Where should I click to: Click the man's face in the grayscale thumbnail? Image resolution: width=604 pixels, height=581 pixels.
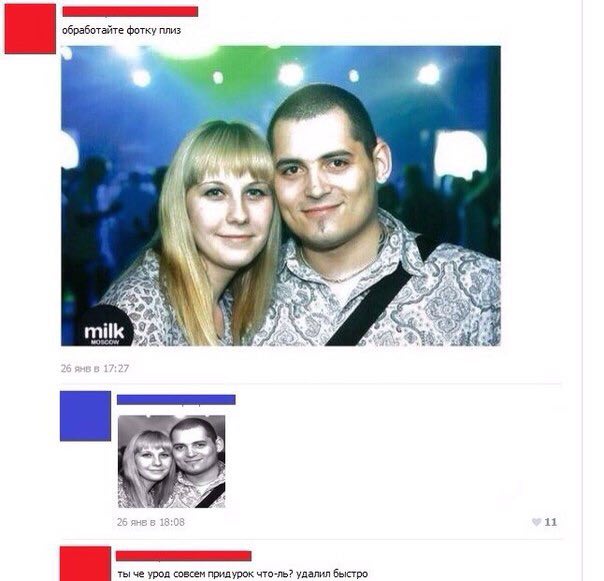191,449
